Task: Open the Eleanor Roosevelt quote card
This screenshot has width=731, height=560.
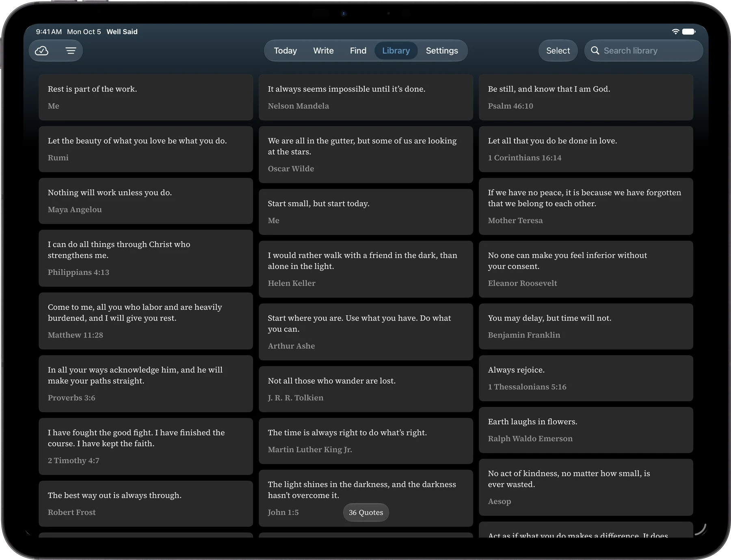Action: (586, 269)
